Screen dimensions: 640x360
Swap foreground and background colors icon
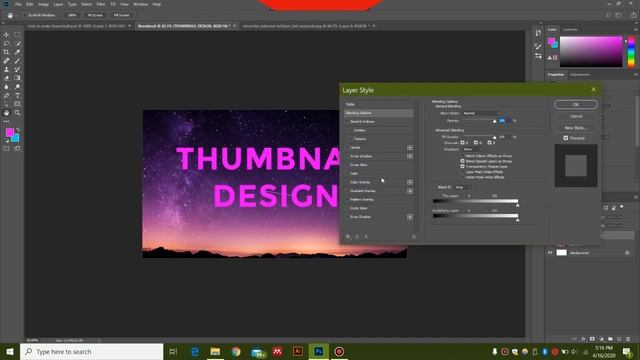18,130
